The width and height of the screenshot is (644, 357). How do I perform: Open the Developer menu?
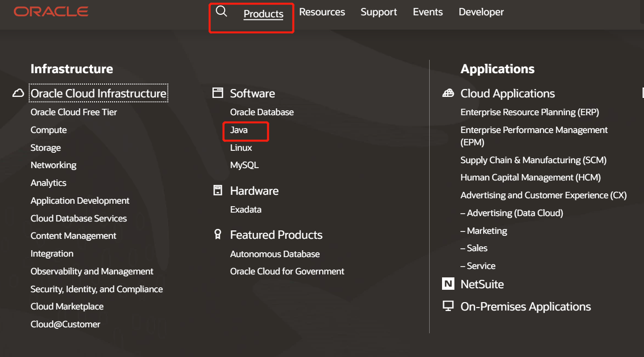click(x=481, y=12)
